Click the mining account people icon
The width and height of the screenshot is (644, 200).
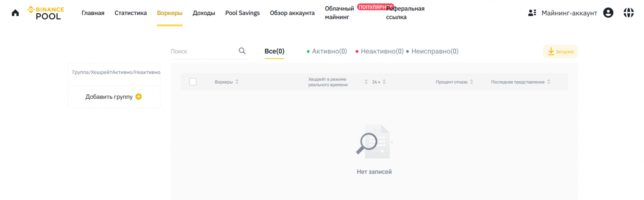pyautogui.click(x=532, y=13)
